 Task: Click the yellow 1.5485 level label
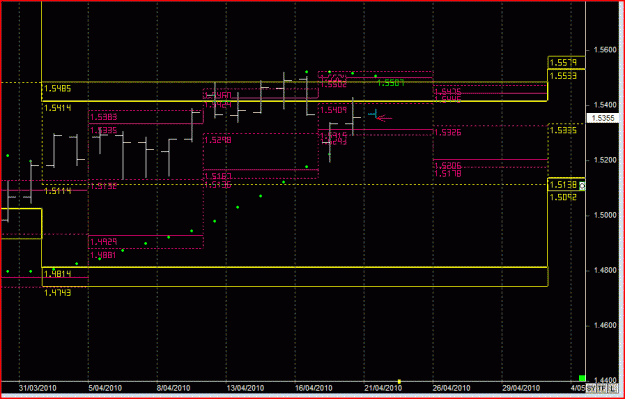point(57,88)
